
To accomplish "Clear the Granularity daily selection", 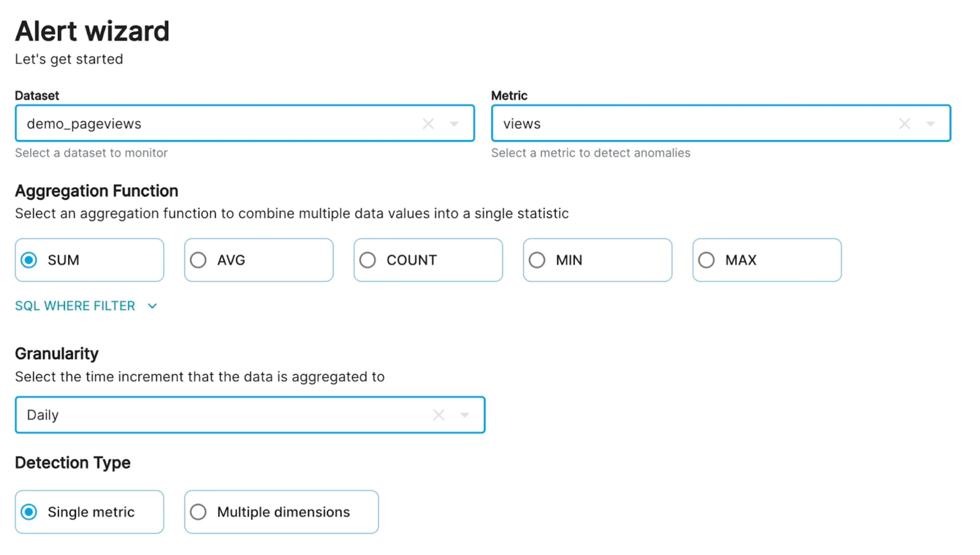I will coord(439,414).
